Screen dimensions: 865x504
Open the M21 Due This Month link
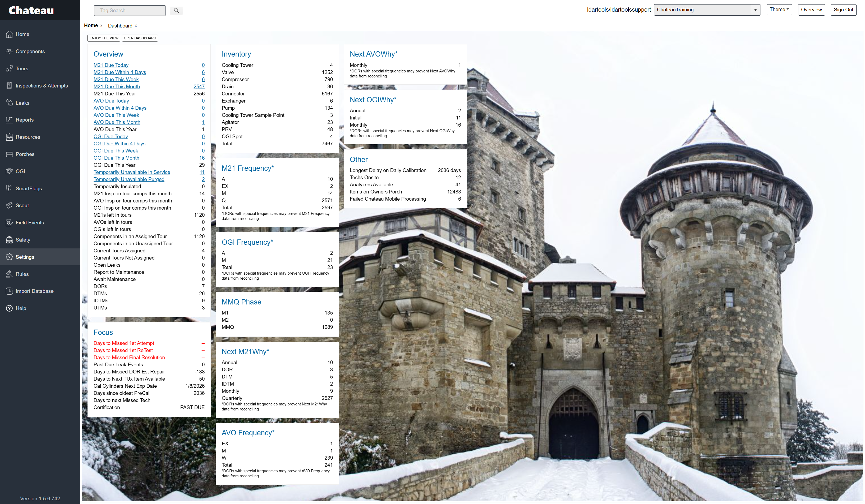tap(117, 86)
